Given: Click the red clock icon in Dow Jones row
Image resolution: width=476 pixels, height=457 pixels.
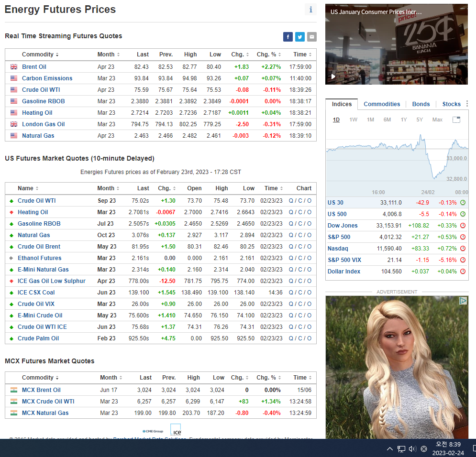Looking at the screenshot, I should coord(463,225).
